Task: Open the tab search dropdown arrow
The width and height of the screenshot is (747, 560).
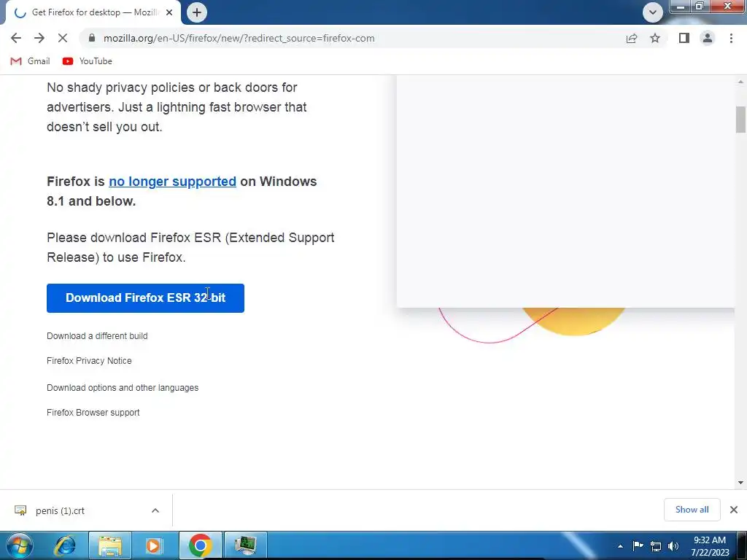Action: click(x=653, y=12)
